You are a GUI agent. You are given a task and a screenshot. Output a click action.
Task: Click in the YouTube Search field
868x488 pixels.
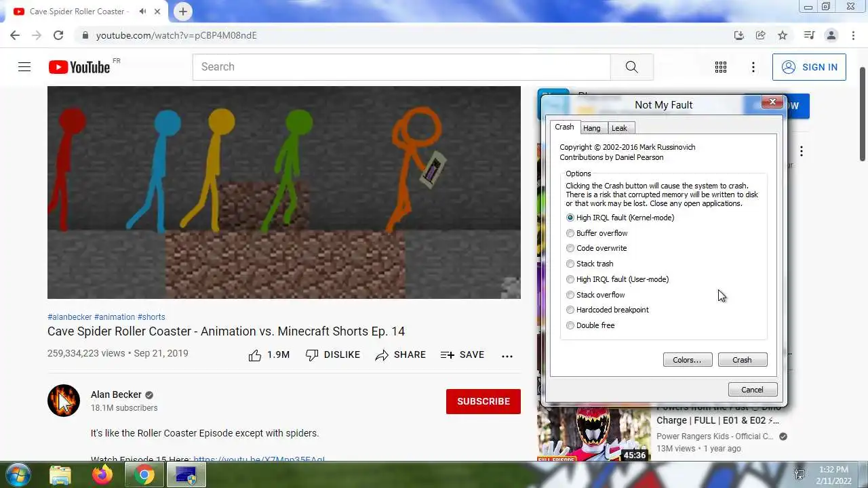(401, 66)
